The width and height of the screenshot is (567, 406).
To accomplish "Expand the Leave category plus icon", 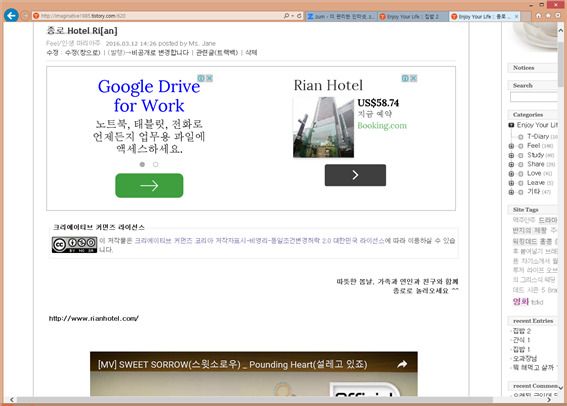I will click(511, 183).
